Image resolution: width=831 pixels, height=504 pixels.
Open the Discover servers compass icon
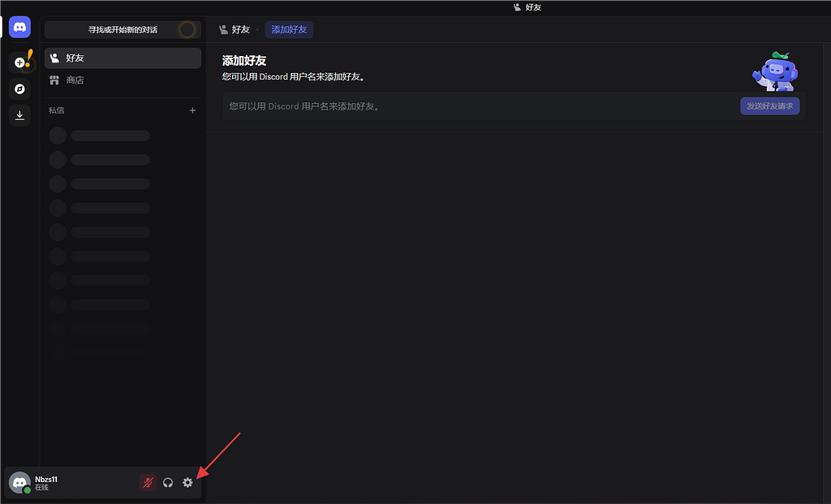19,89
